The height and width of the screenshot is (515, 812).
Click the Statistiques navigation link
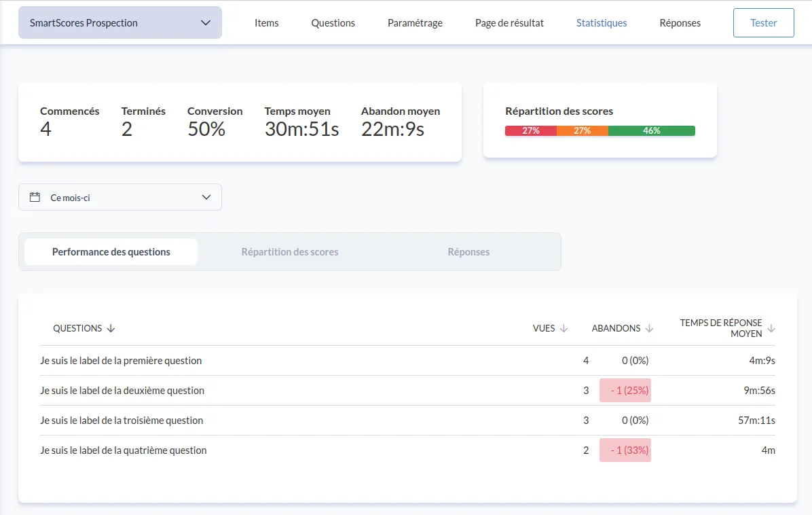click(602, 22)
